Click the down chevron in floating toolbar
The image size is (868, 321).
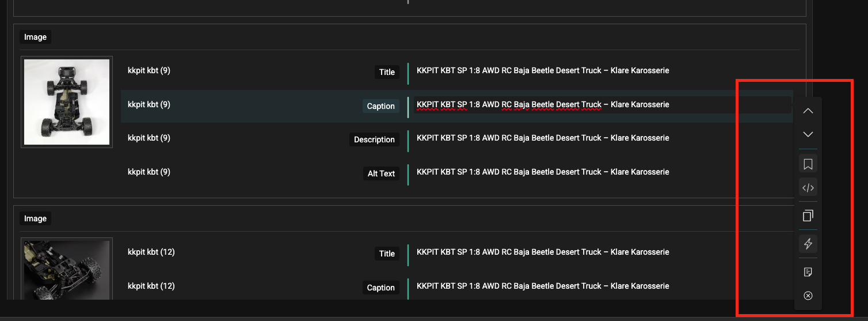[808, 134]
